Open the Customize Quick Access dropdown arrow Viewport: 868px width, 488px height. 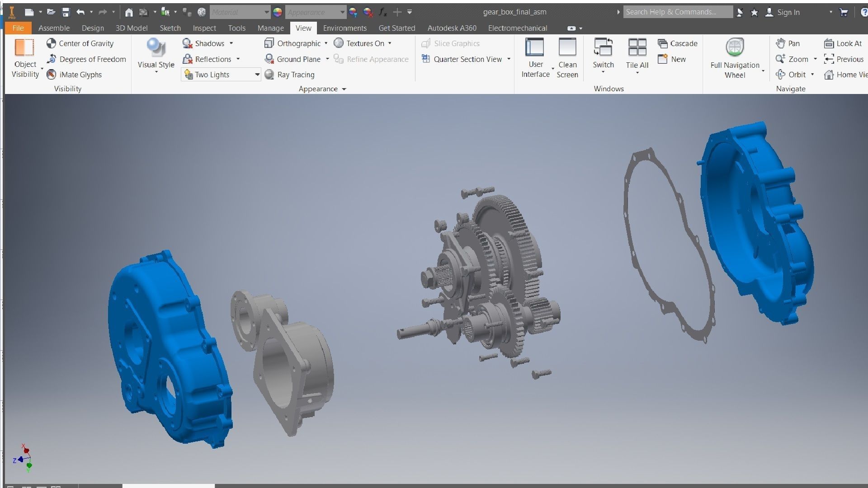pyautogui.click(x=410, y=12)
